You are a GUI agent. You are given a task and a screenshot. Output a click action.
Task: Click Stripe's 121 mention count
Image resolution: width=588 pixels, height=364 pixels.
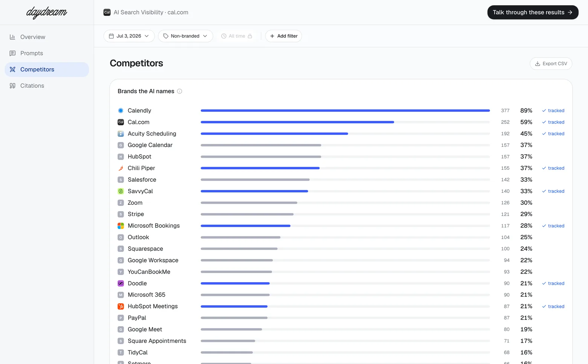[x=505, y=215]
